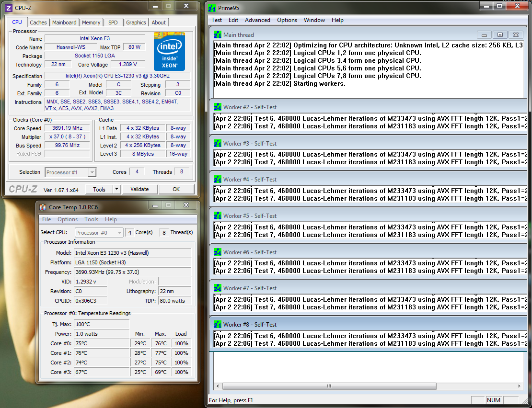Click the Core Voltage value 1.289 V
This screenshot has height=408, width=532.
[128, 64]
